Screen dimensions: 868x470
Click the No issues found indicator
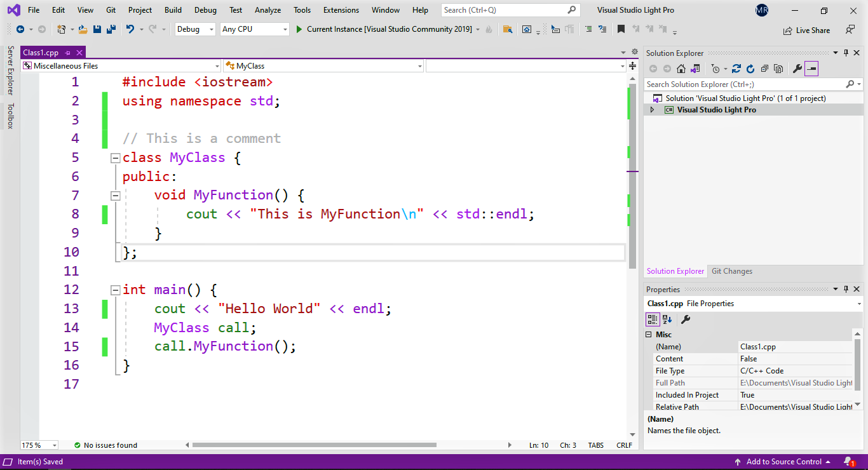(105, 445)
